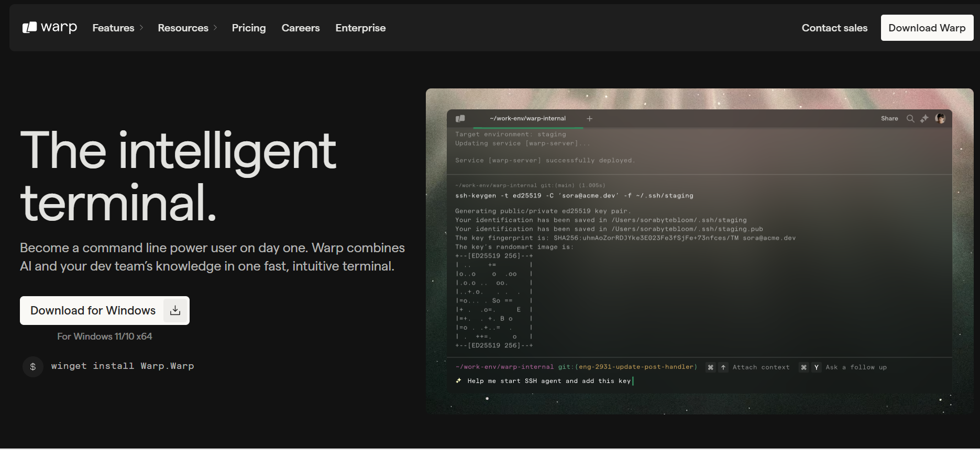Click the SHA256 key fingerprint line

tap(625, 238)
